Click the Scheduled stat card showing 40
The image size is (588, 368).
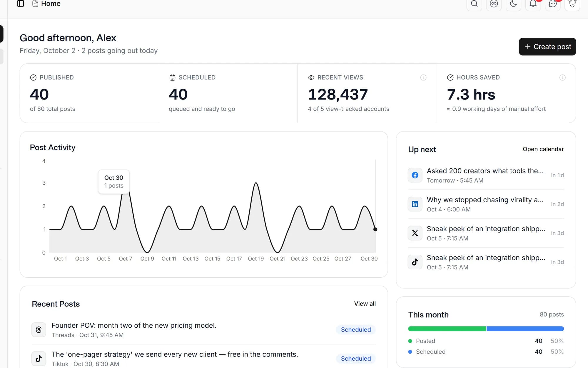click(x=228, y=93)
